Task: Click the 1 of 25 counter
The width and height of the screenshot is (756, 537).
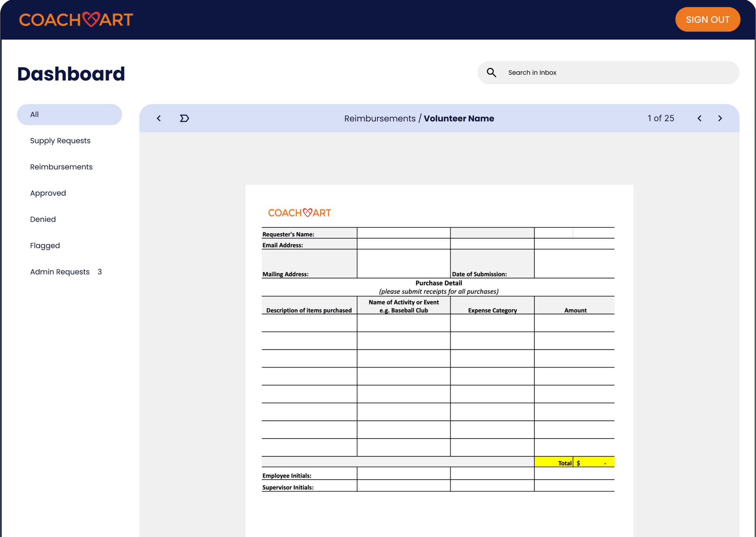Action: coord(660,118)
